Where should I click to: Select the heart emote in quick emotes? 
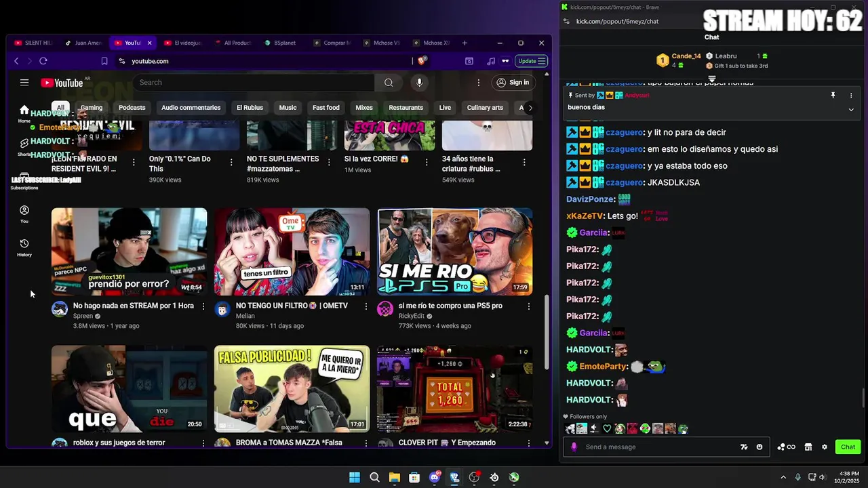(607, 428)
